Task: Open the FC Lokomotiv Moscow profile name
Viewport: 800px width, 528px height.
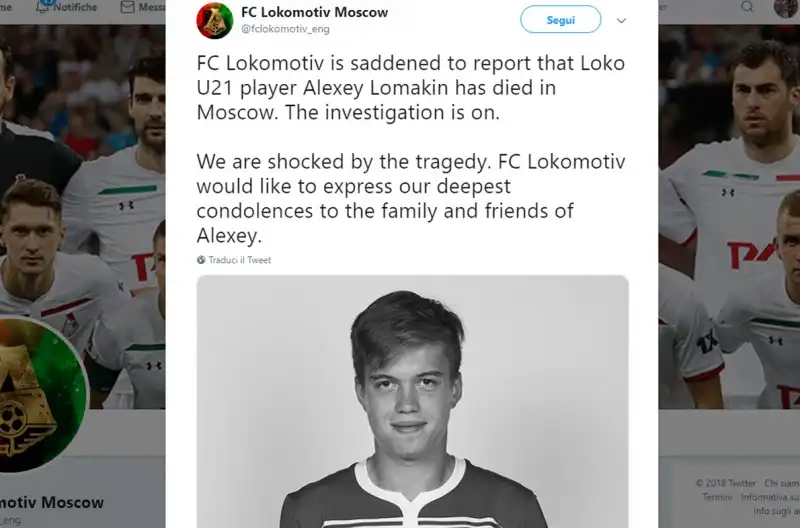Action: pyautogui.click(x=314, y=12)
